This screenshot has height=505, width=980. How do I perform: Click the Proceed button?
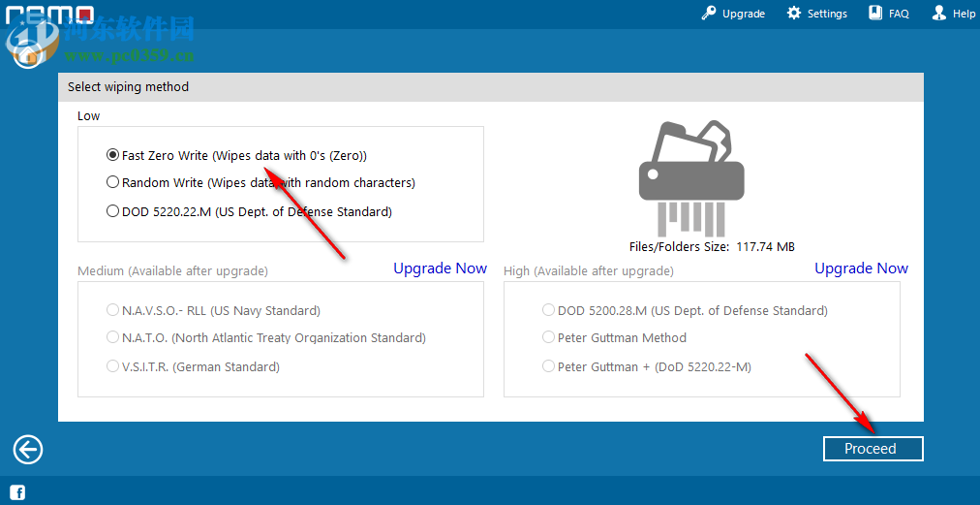pos(873,449)
